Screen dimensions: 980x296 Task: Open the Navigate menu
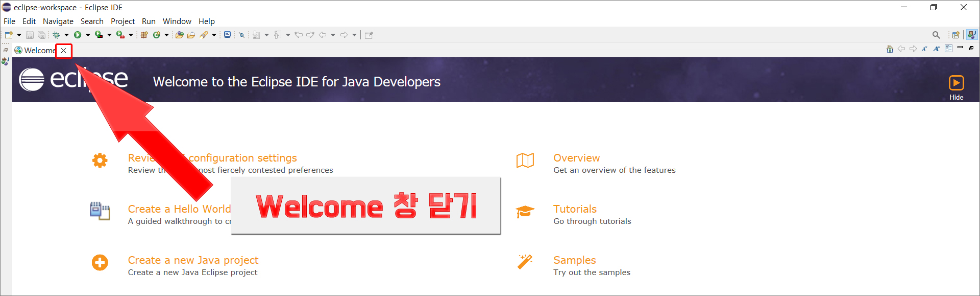pos(58,21)
